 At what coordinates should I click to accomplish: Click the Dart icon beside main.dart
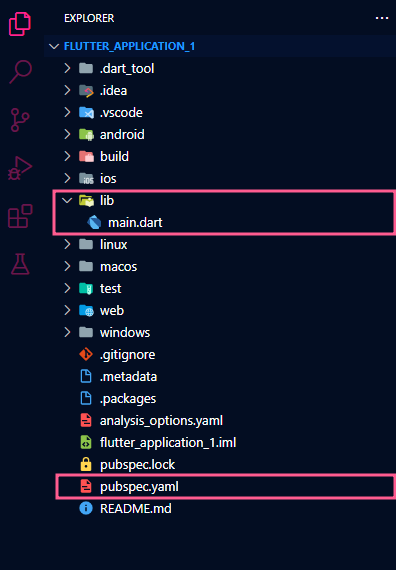tap(94, 222)
